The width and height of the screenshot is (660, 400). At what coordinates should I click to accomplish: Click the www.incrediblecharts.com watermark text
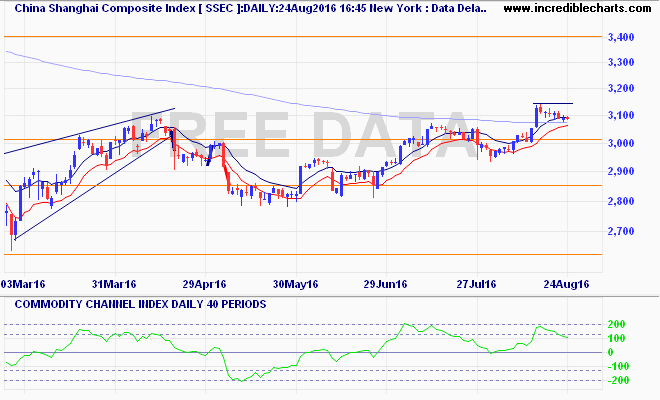pos(577,8)
